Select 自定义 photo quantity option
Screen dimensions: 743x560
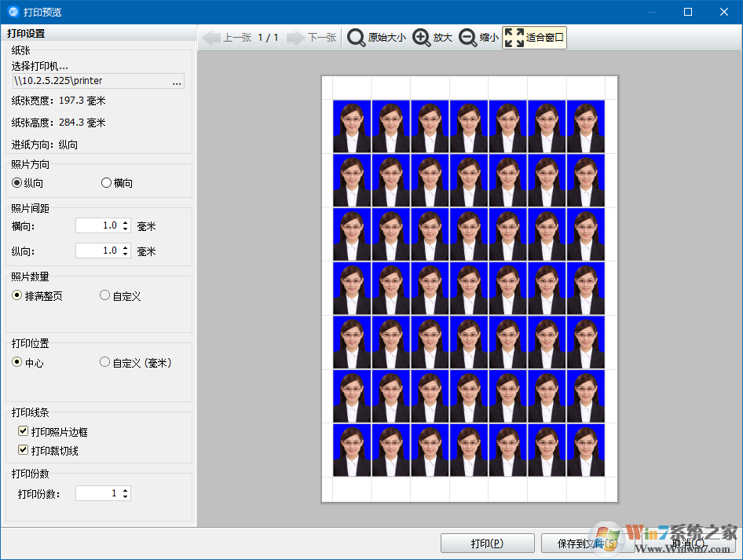104,295
